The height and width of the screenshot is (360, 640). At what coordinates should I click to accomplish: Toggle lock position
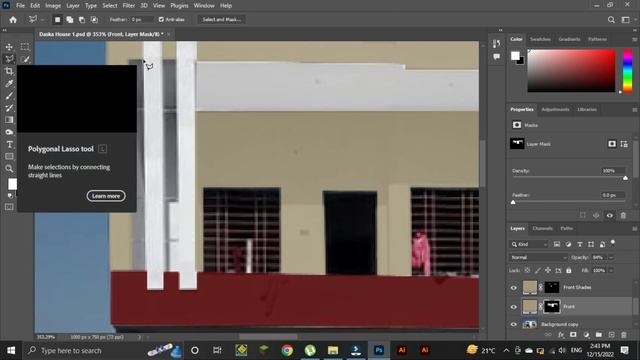click(x=548, y=270)
